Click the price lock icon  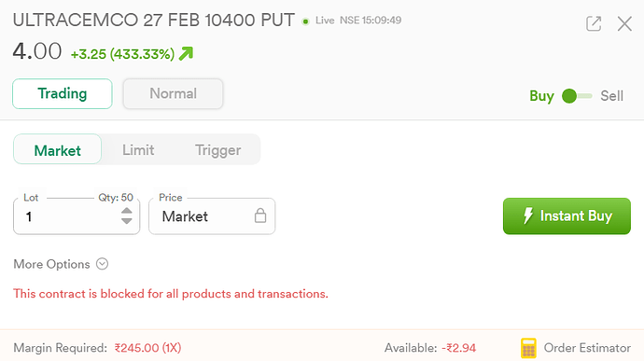click(x=260, y=215)
